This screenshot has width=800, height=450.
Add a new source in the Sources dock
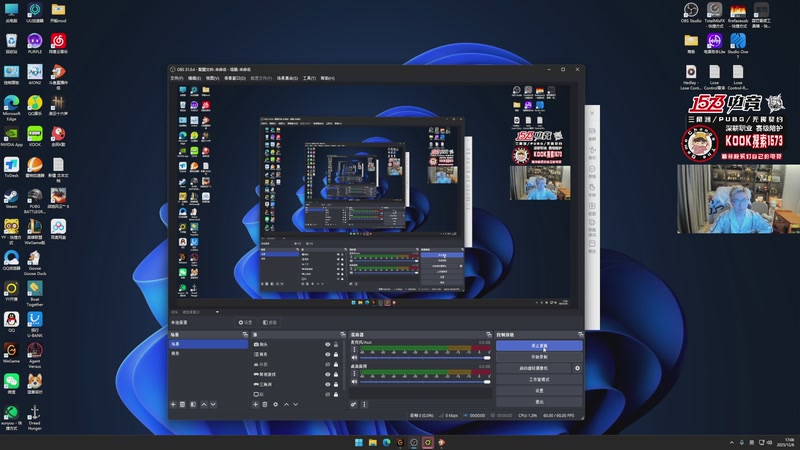click(x=256, y=405)
